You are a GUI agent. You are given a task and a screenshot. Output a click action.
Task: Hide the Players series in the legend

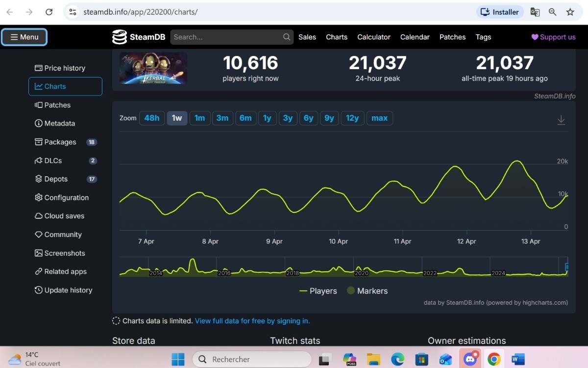(x=318, y=290)
